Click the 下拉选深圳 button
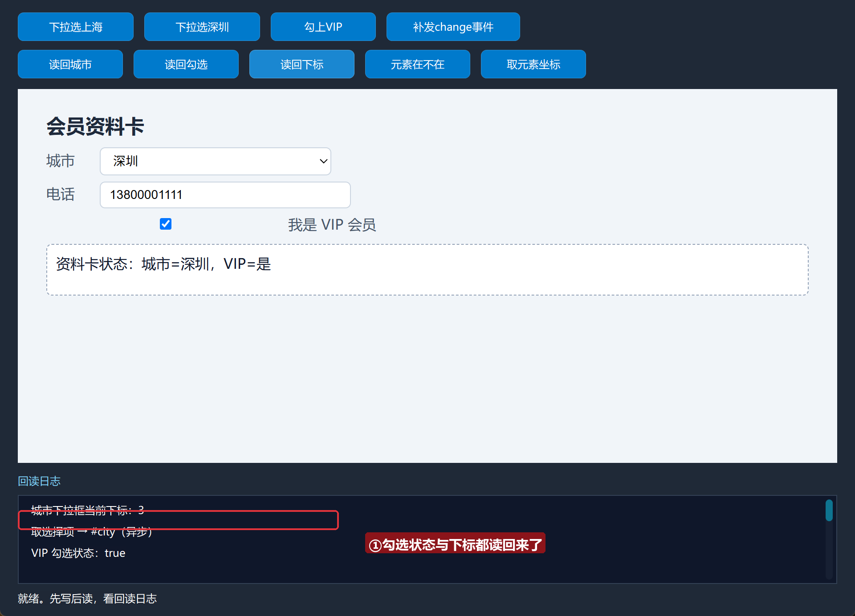Viewport: 855px width, 616px height. click(x=202, y=27)
